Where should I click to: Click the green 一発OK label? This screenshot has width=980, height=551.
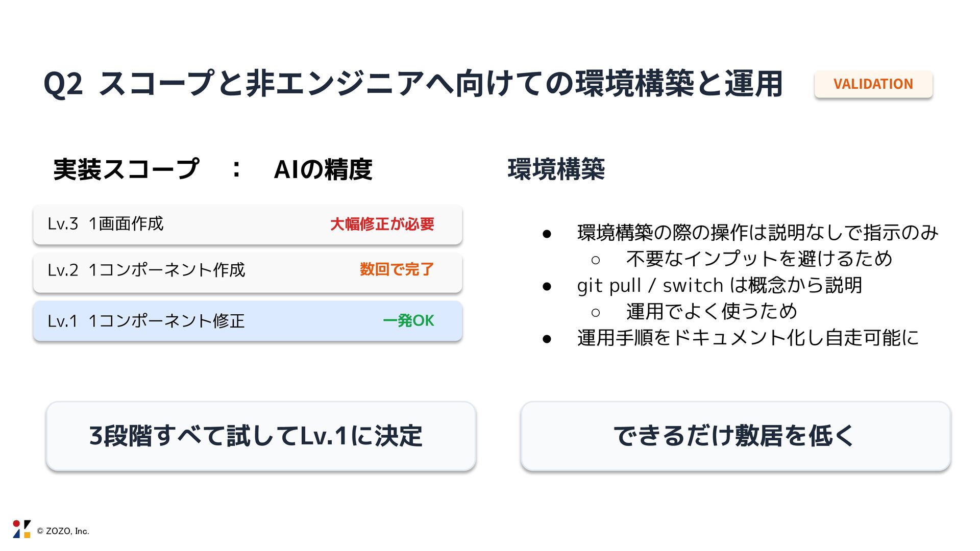(408, 321)
